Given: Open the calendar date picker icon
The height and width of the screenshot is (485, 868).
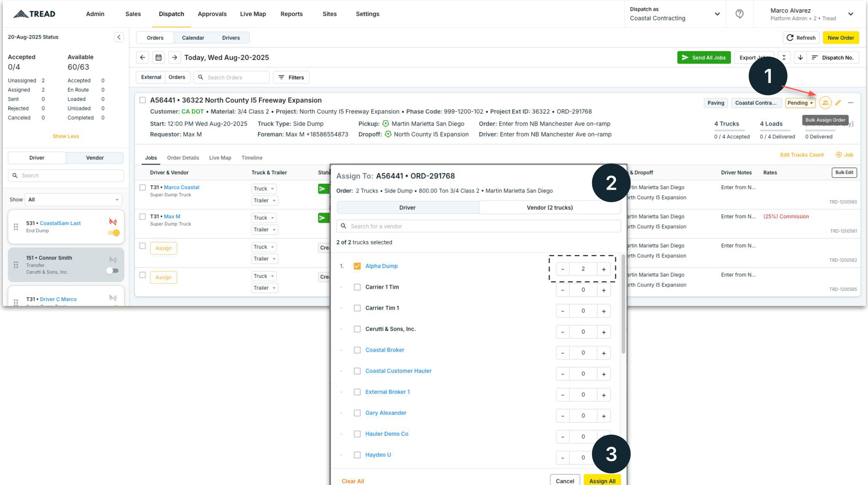Looking at the screenshot, I should point(159,58).
